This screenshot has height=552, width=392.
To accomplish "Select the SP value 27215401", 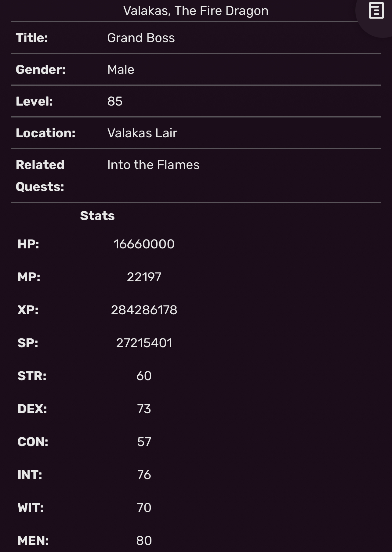I will pos(144,343).
